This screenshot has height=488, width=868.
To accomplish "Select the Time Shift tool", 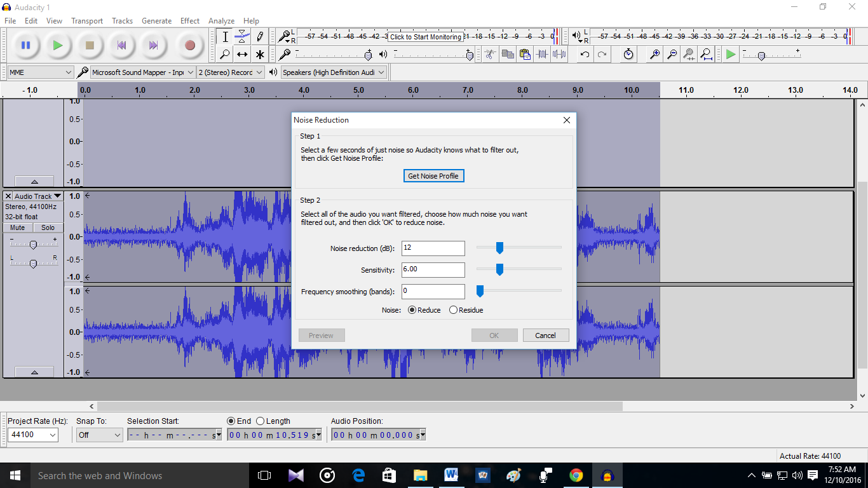I will [x=242, y=54].
